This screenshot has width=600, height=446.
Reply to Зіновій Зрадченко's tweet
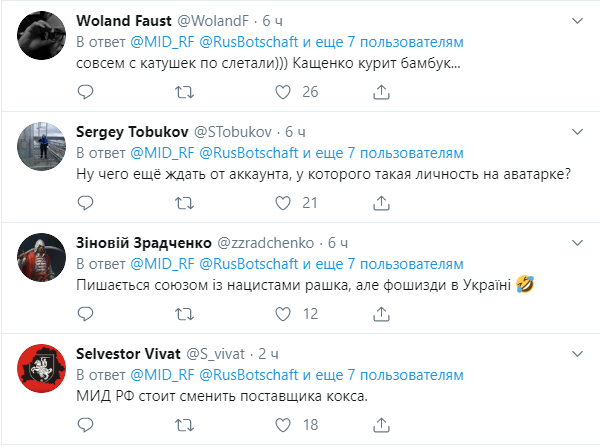pos(85,314)
